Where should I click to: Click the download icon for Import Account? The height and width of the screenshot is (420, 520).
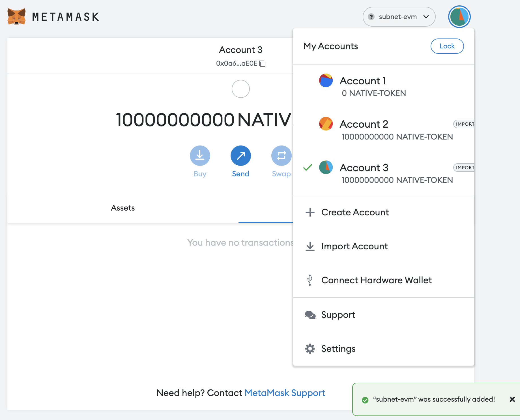pyautogui.click(x=310, y=246)
